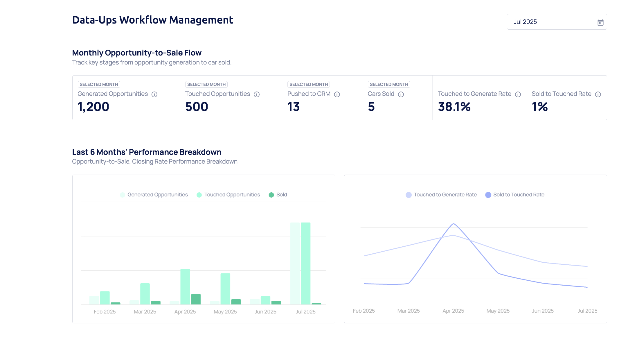Click the Mar 2025 touched opportunities bar

pos(145,293)
